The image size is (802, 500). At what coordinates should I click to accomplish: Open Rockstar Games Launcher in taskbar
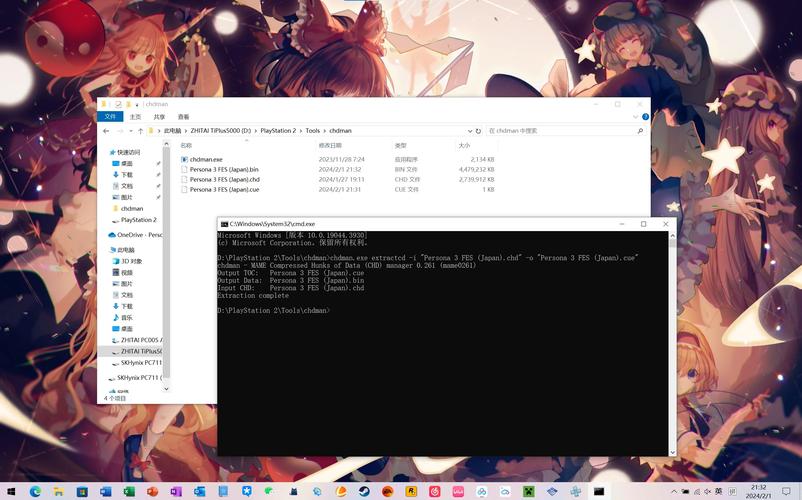click(411, 491)
